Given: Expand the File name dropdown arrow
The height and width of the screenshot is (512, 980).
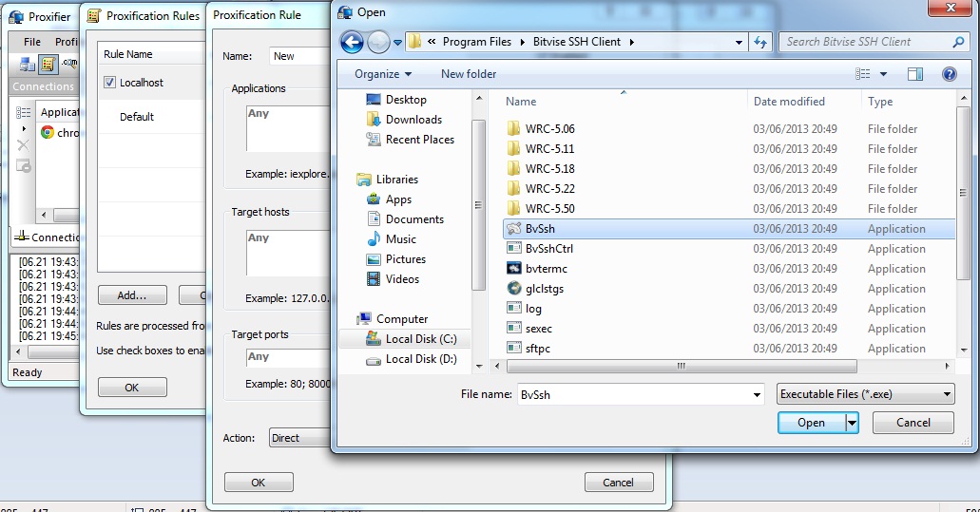Looking at the screenshot, I should (757, 394).
